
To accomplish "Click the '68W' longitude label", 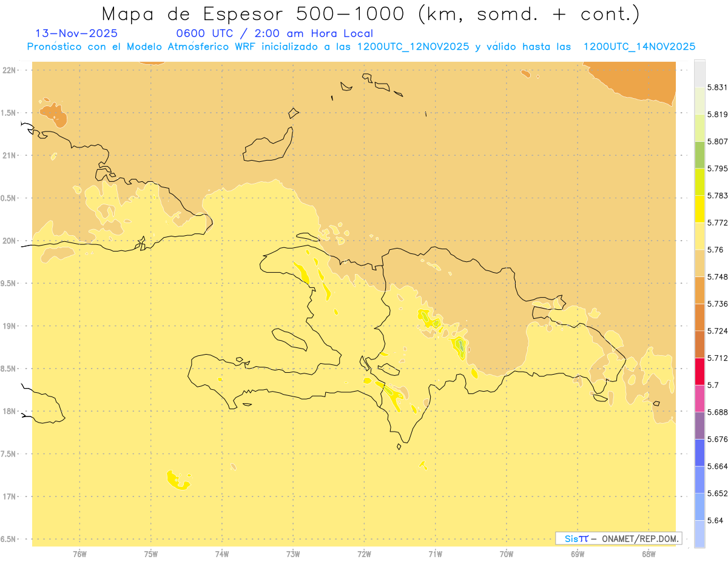I will pos(649,554).
